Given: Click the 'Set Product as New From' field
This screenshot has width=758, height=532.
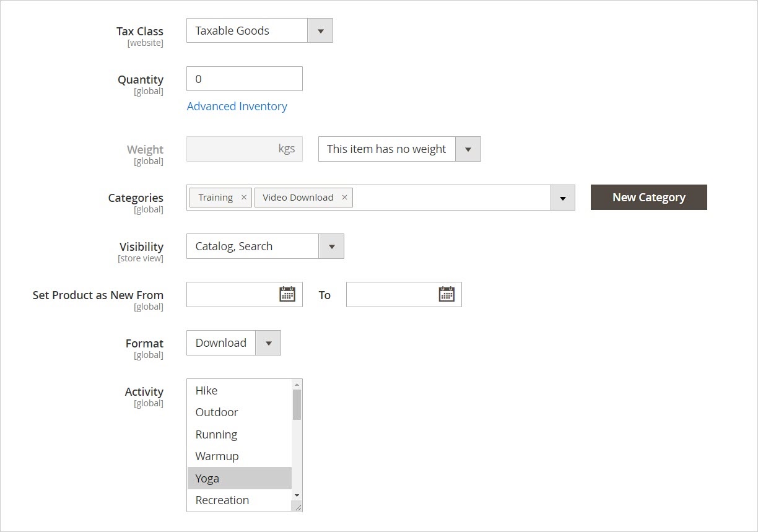Looking at the screenshot, I should [235, 294].
